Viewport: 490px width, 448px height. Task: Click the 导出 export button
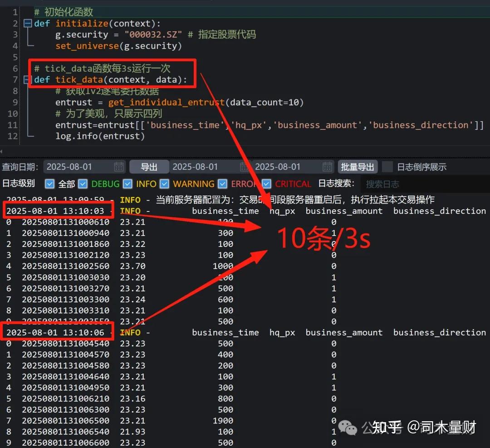pyautogui.click(x=149, y=167)
